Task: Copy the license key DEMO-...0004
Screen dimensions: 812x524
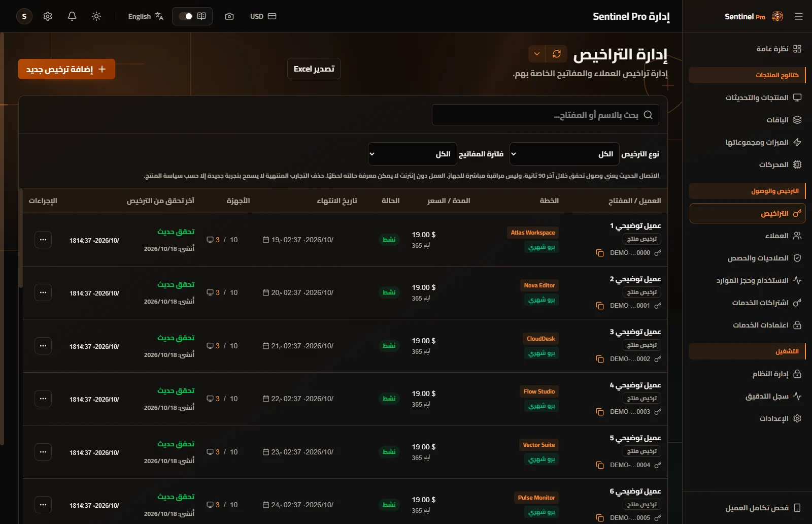Action: (x=600, y=465)
